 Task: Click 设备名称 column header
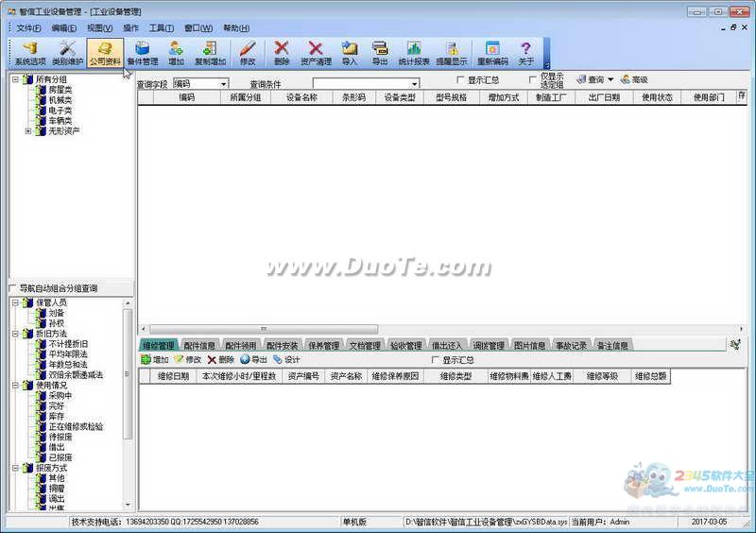point(301,97)
